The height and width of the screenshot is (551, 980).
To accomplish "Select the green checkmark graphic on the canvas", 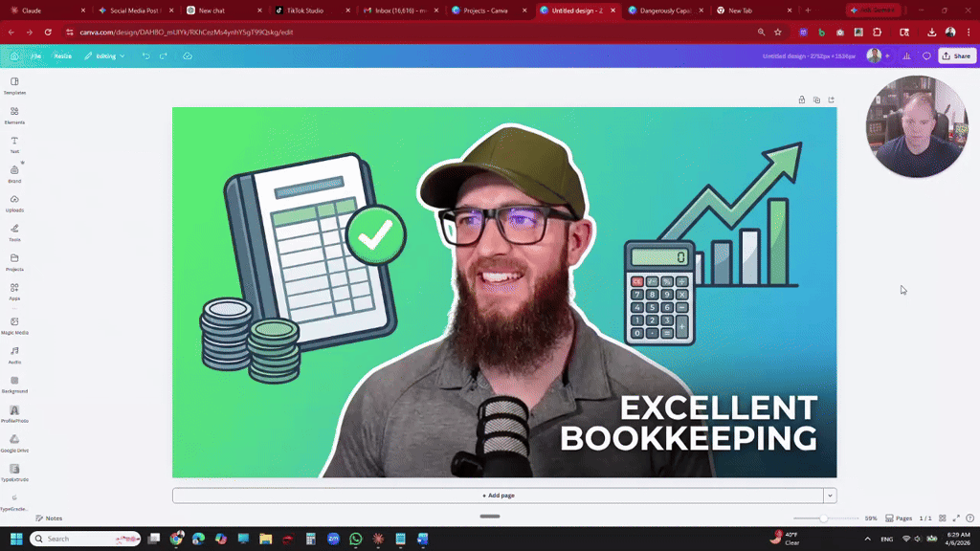I will click(375, 235).
